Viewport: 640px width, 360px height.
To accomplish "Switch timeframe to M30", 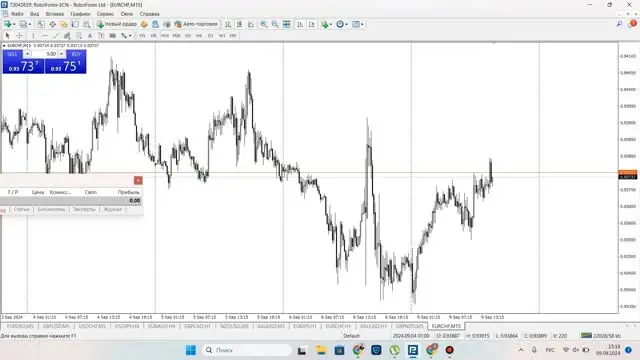I will 176,36.
